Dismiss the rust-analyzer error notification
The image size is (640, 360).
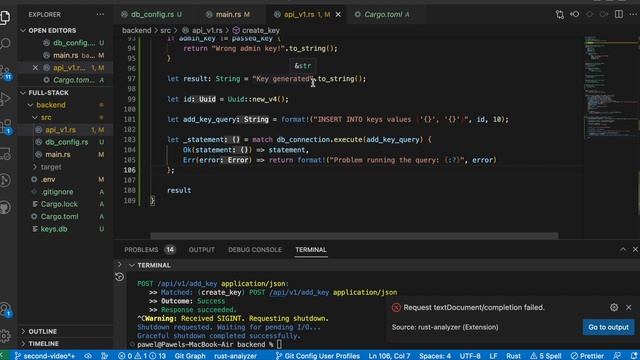(629, 307)
